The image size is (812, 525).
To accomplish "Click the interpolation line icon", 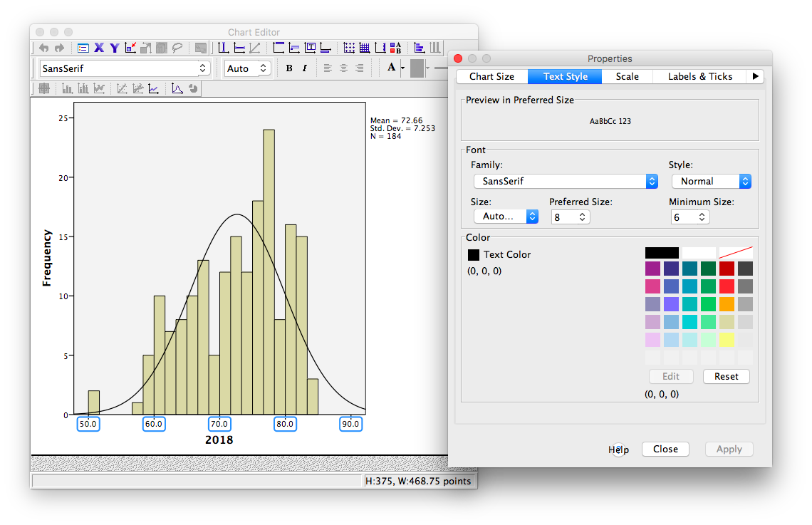I will coord(153,88).
